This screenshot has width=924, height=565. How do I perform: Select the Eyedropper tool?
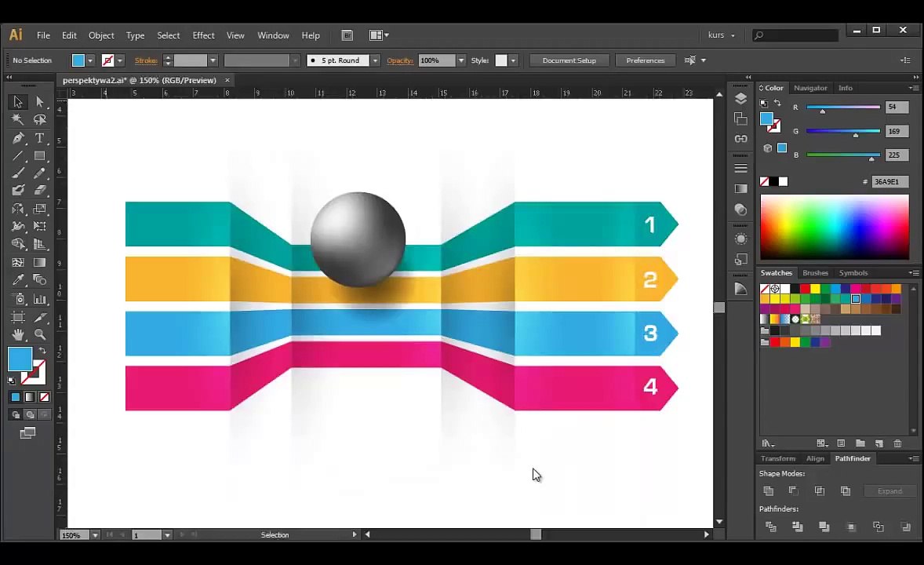[x=18, y=280]
